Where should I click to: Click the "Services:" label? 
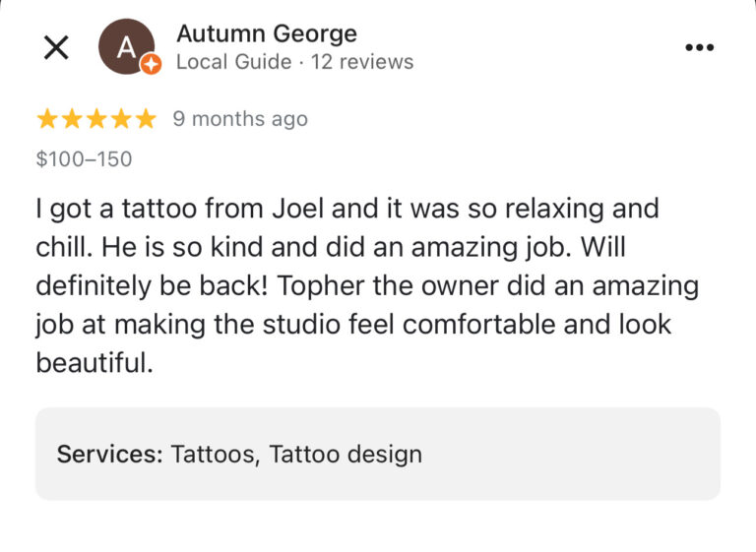108,455
